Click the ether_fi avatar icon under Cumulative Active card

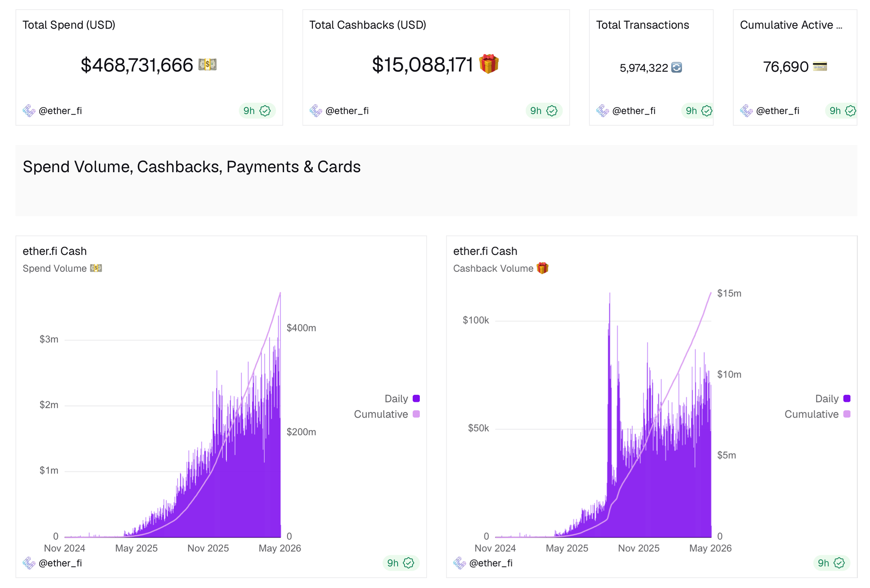pos(746,111)
